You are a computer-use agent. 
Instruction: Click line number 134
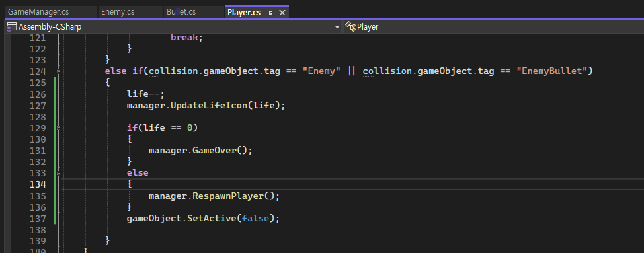coord(38,184)
